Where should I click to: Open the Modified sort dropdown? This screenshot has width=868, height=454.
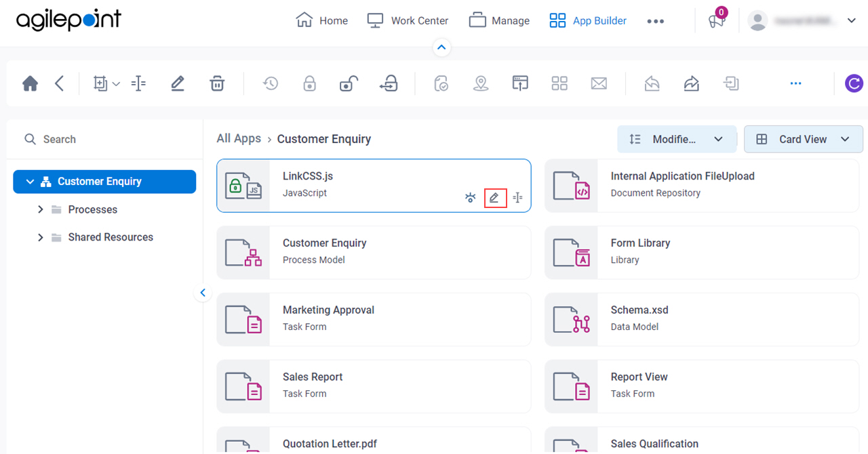pyautogui.click(x=677, y=139)
